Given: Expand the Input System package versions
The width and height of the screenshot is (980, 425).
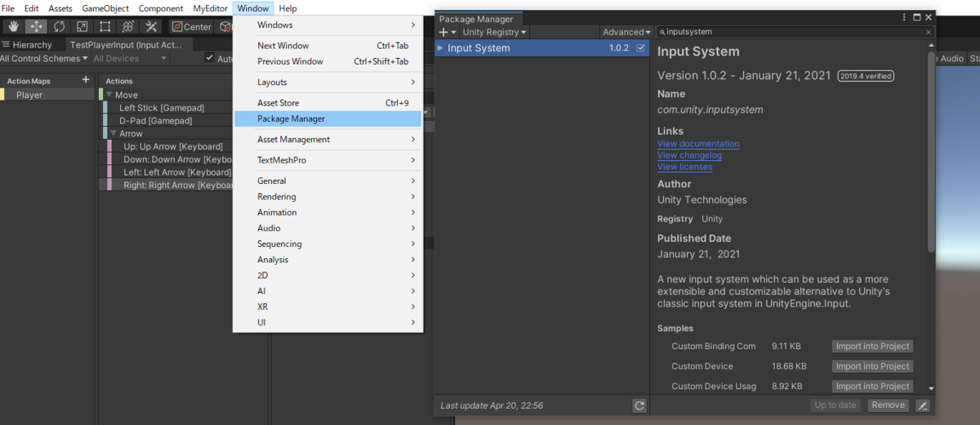Looking at the screenshot, I should (441, 48).
